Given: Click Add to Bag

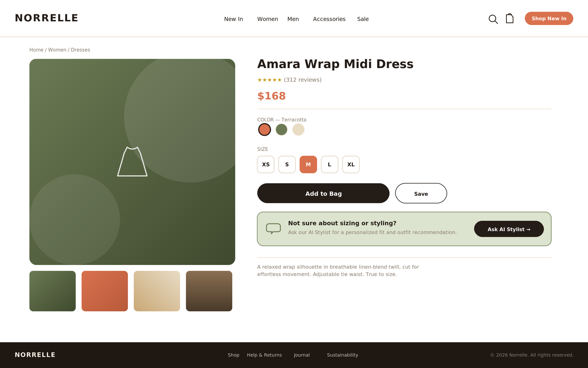Looking at the screenshot, I should click(x=323, y=193).
